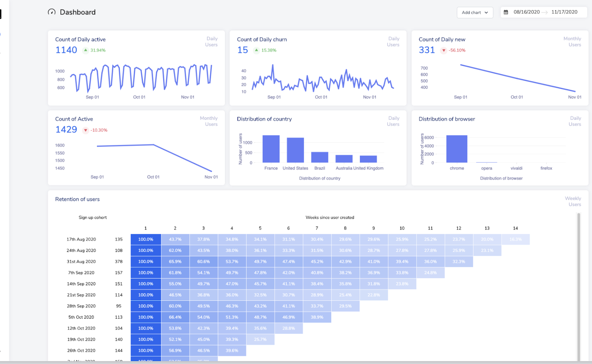Click the 1140 daily active value
The image size is (592, 364).
pyautogui.click(x=66, y=50)
